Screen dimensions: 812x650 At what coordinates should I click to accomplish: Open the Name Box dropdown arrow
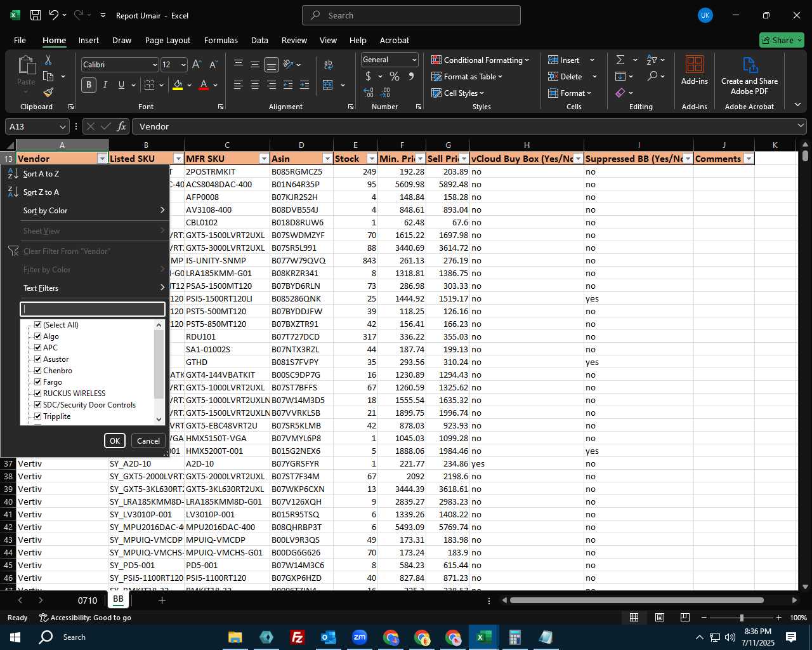tap(62, 127)
